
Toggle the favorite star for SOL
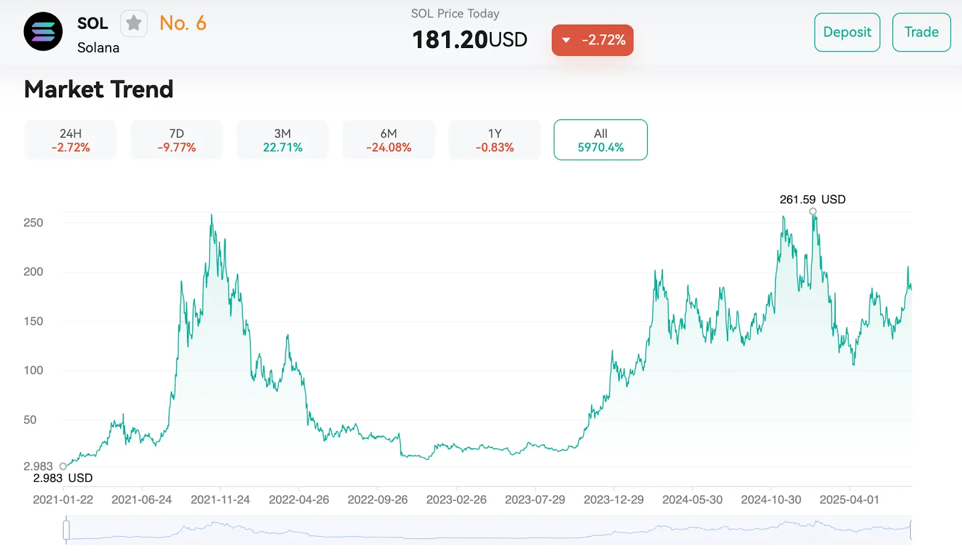(x=133, y=23)
